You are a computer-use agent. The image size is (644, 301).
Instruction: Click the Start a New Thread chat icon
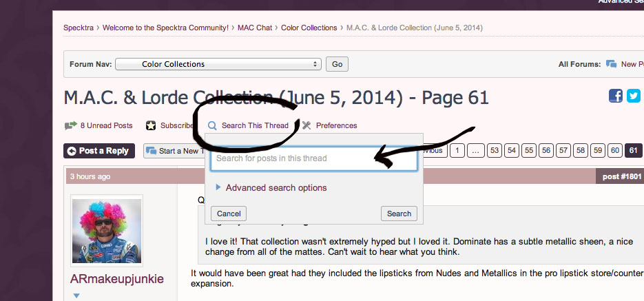coord(151,151)
